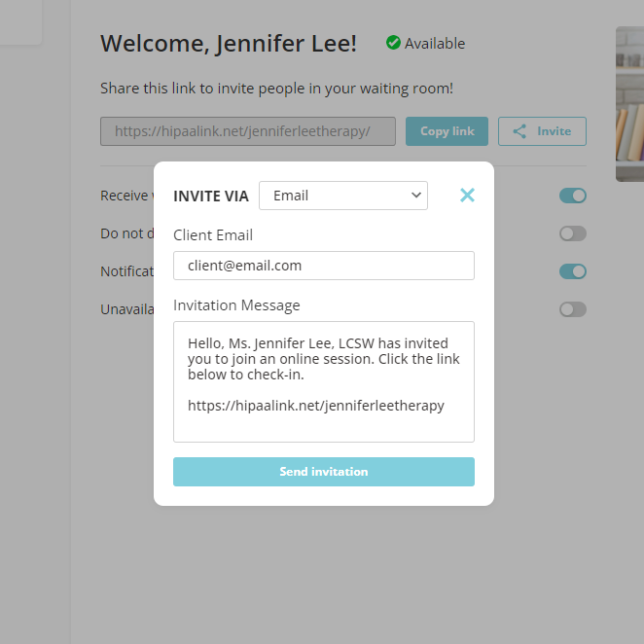Click the share icon in Invite button
The image size is (644, 644).
(x=519, y=131)
